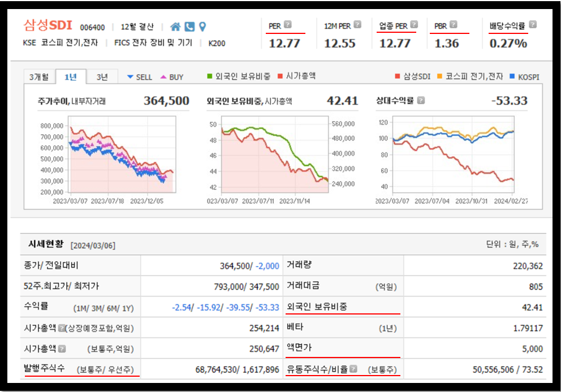Open help icon next to 업종 PER
The image size is (561, 392).
414,24
